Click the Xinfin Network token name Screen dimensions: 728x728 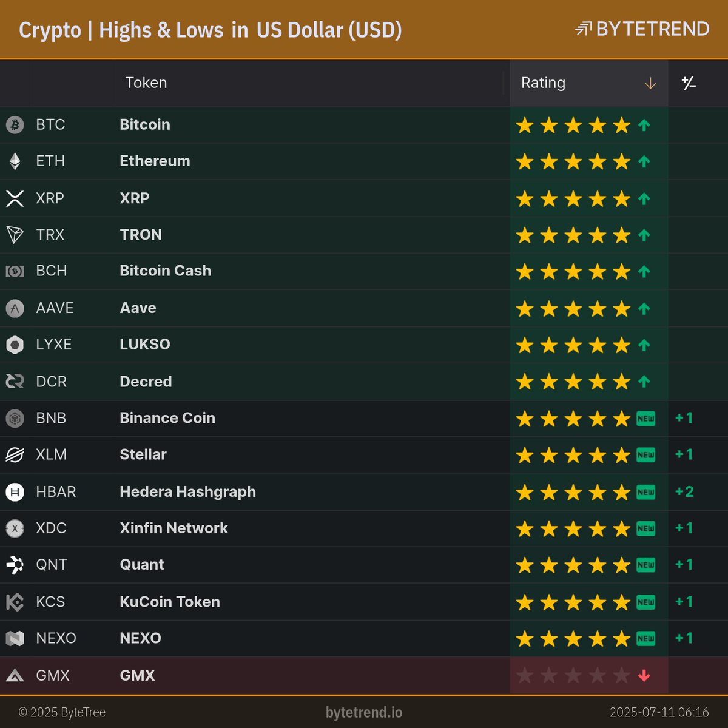(x=174, y=528)
